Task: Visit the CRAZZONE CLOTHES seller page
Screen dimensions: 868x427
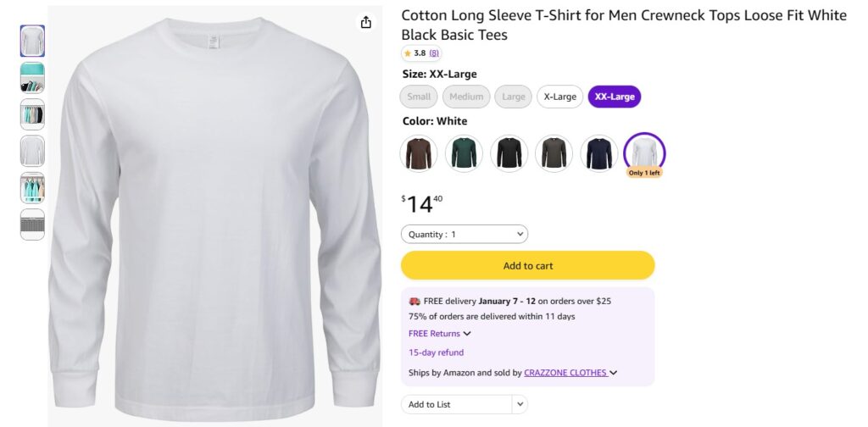Action: [565, 373]
